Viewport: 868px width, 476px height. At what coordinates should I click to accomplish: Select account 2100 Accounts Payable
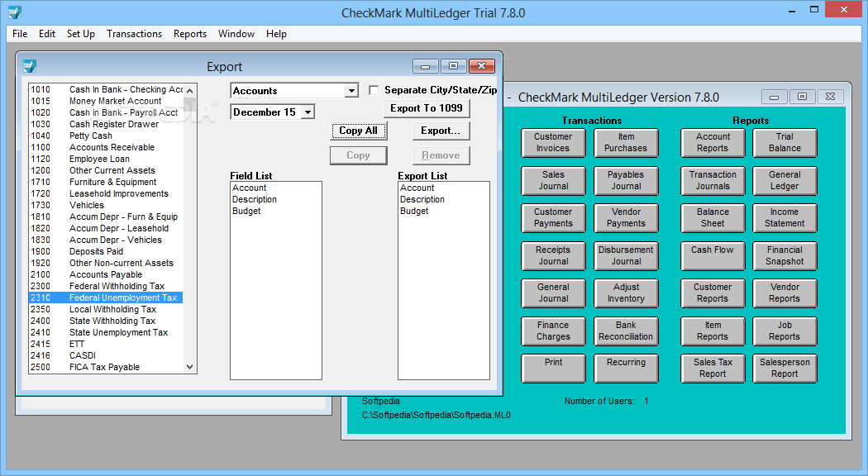coord(106,274)
